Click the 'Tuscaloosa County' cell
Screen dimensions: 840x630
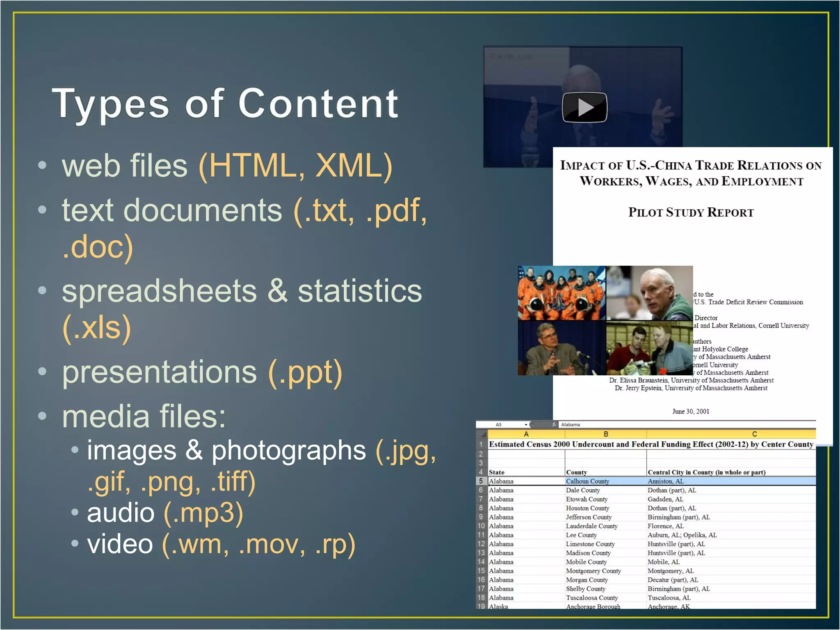[606, 598]
